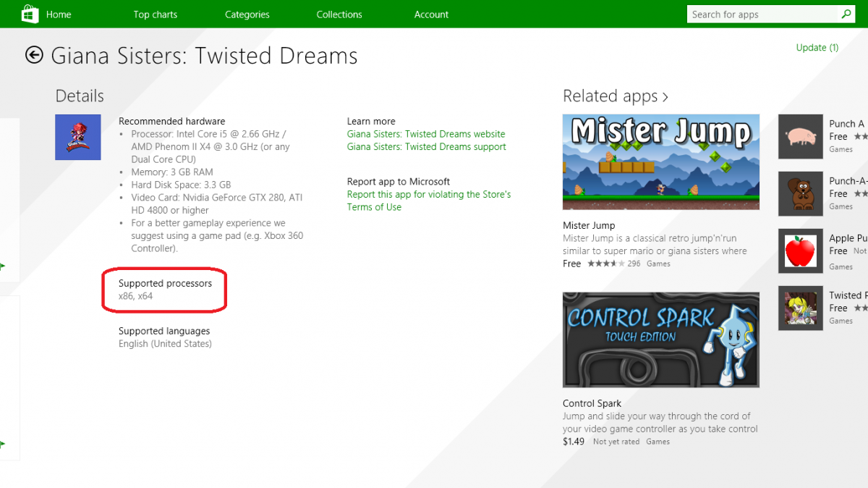Open the Punch A pig app icon

(801, 136)
